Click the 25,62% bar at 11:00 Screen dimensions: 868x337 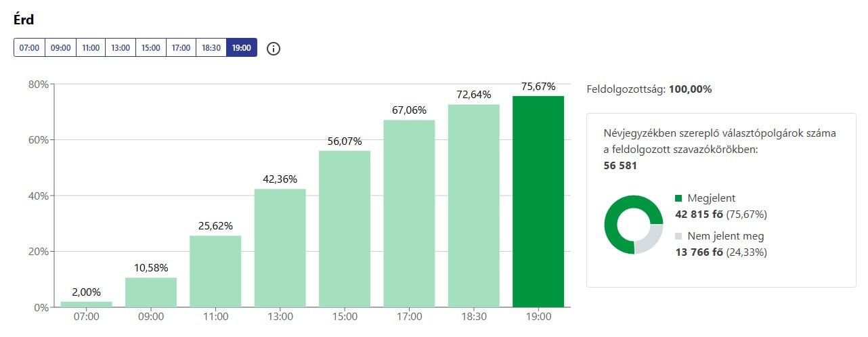point(215,271)
